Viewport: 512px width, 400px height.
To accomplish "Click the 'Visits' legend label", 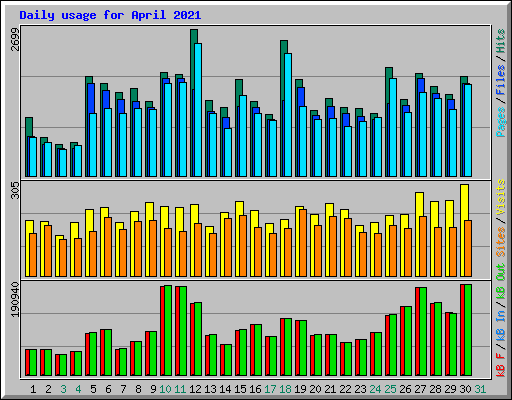I will (x=500, y=197).
